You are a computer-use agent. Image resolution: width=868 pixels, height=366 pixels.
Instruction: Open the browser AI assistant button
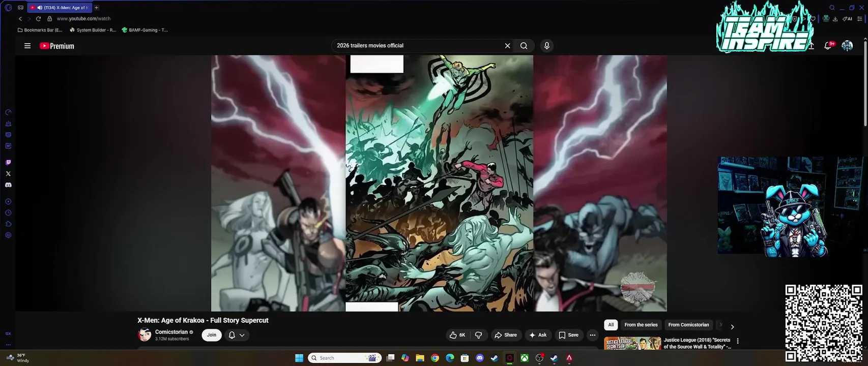848,19
